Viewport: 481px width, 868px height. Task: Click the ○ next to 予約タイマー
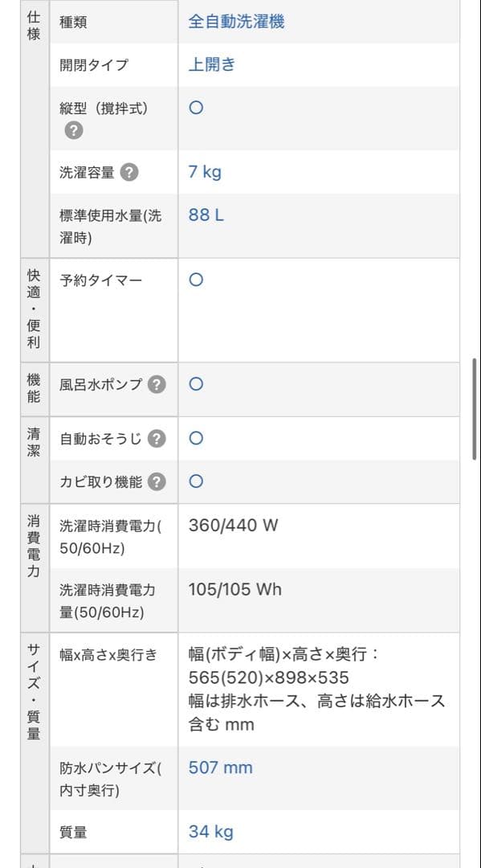(195, 280)
